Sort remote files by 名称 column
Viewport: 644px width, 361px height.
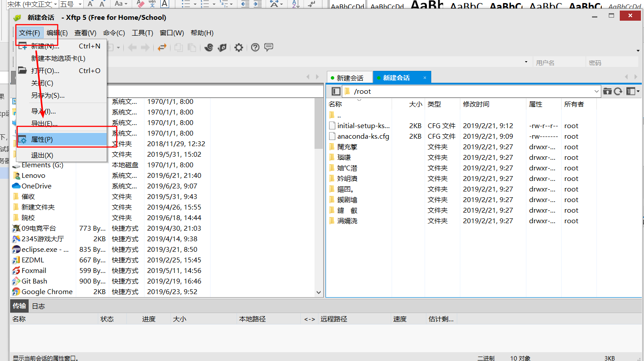click(335, 104)
